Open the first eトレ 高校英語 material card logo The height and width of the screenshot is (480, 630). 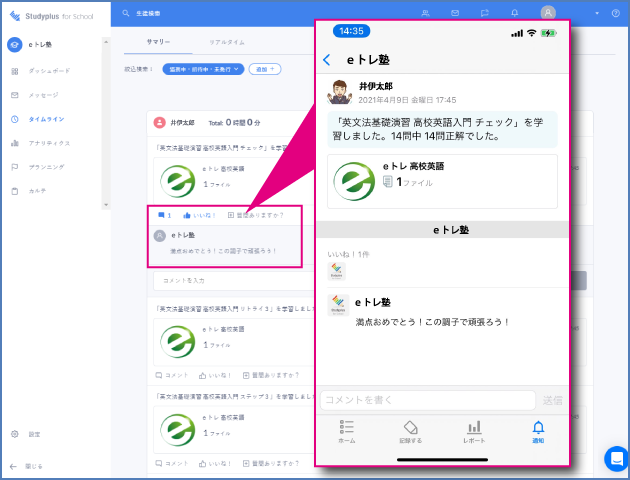pos(178,181)
